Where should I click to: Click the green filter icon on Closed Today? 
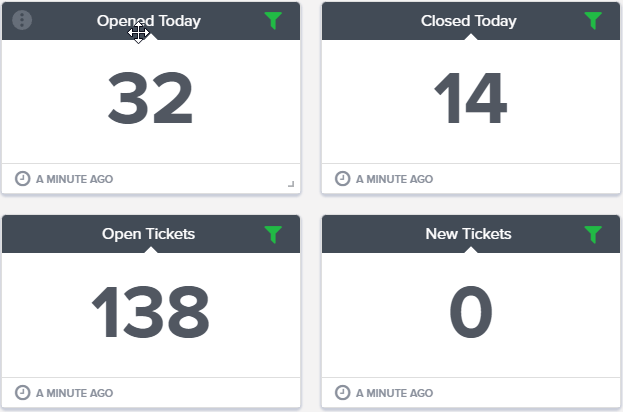(593, 21)
